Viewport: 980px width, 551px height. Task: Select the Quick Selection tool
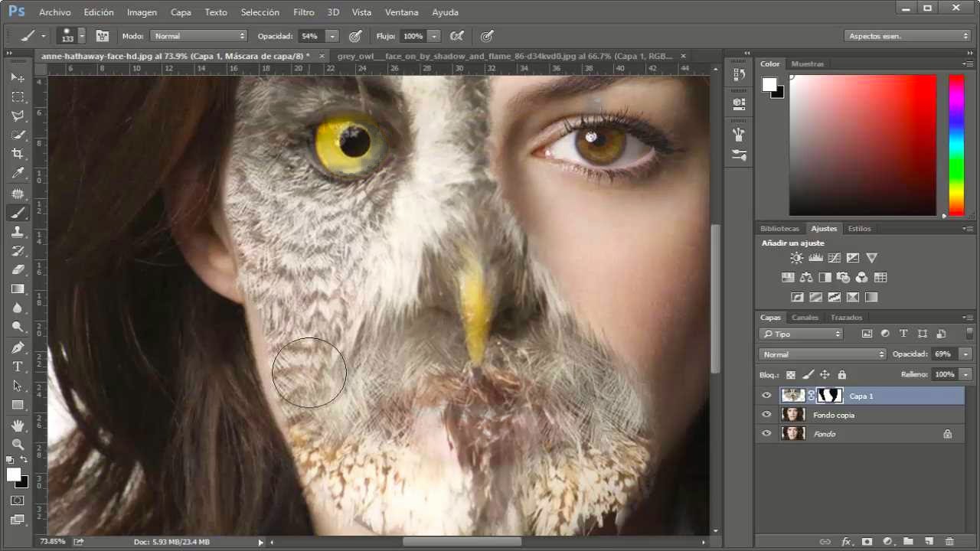click(18, 135)
